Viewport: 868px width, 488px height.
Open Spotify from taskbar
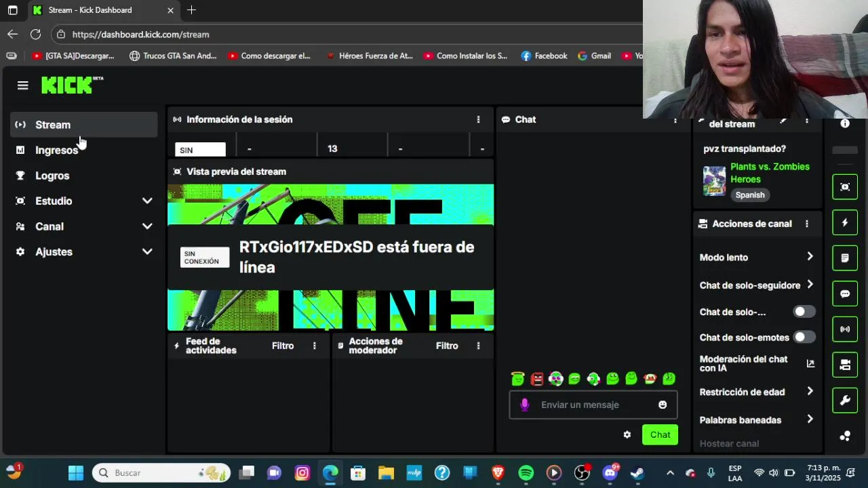[526, 472]
